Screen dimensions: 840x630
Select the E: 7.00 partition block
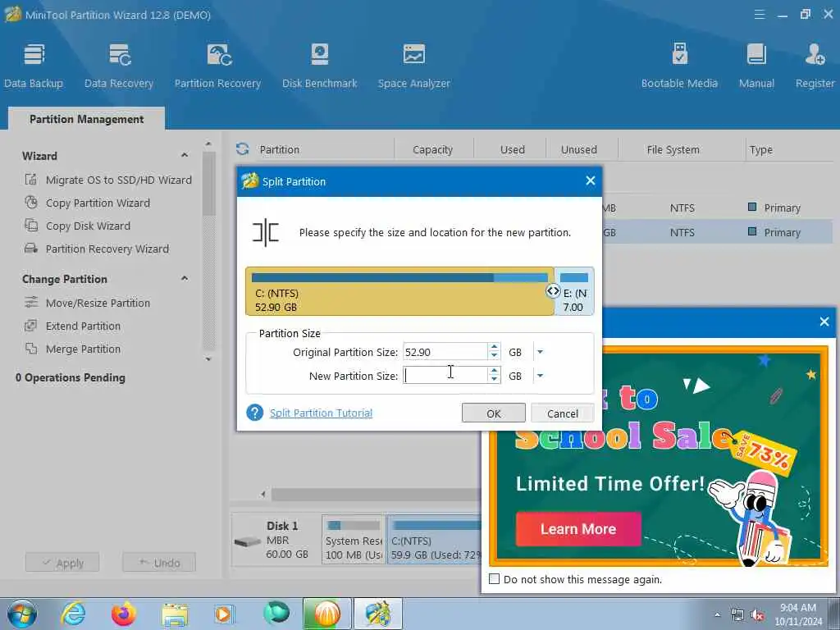click(574, 291)
